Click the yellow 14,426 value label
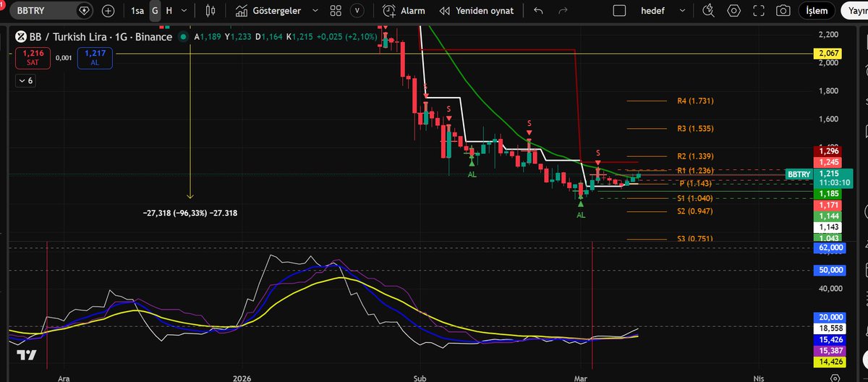The image size is (868, 382). [x=830, y=361]
